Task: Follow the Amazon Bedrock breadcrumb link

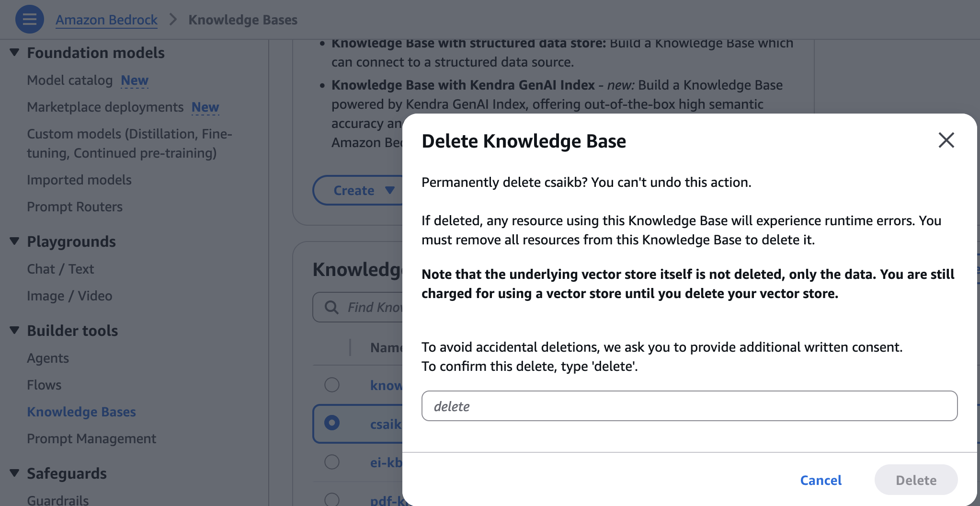Action: click(x=106, y=20)
